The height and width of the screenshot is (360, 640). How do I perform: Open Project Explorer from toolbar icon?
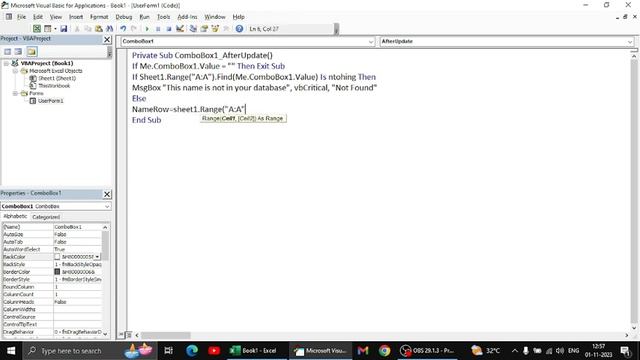(x=193, y=29)
